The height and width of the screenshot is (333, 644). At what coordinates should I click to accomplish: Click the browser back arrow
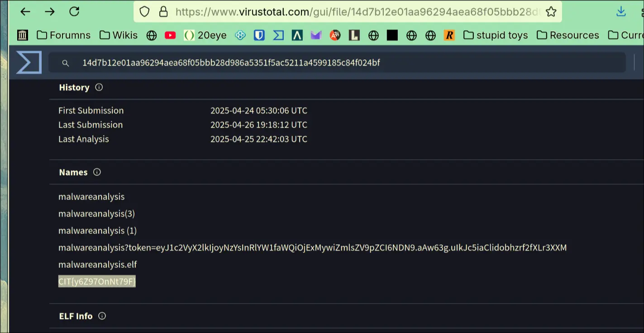[x=25, y=12]
